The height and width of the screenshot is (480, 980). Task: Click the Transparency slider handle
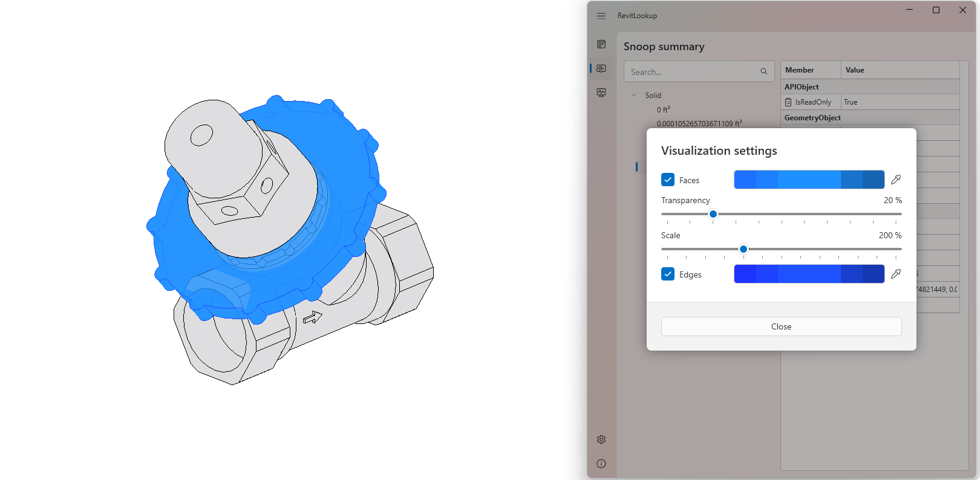click(x=713, y=214)
